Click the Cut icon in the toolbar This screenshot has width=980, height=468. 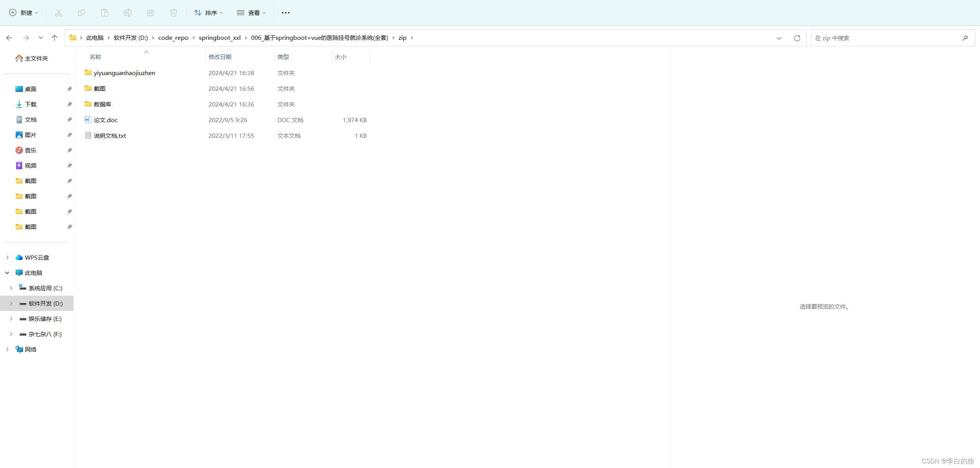pos(58,13)
